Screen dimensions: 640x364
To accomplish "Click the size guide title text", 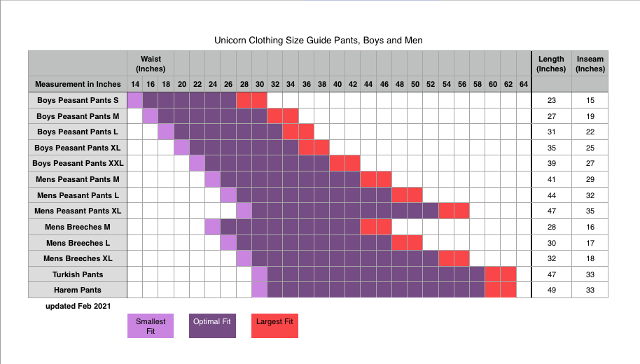I will 318,41.
